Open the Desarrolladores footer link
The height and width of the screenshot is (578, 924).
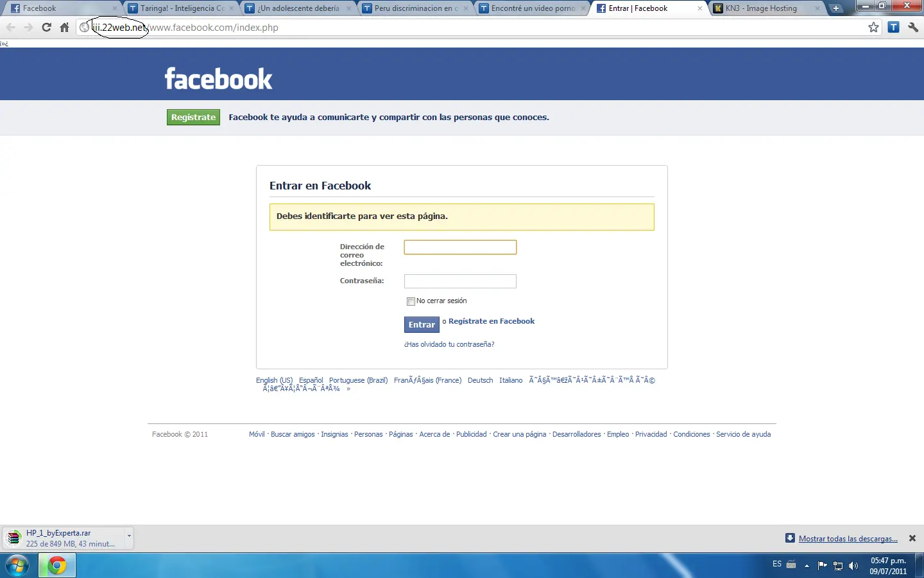tap(577, 434)
